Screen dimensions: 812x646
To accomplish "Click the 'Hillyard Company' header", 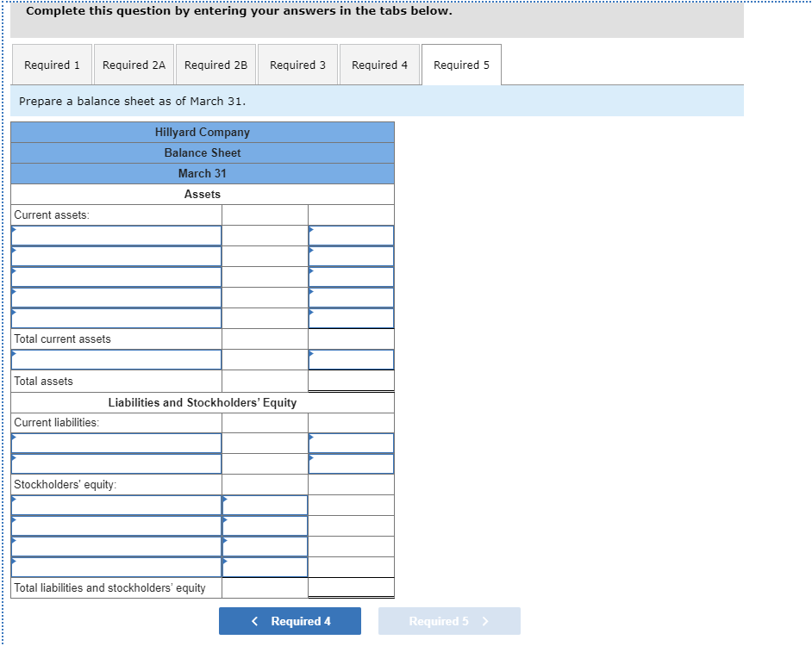I will point(203,132).
